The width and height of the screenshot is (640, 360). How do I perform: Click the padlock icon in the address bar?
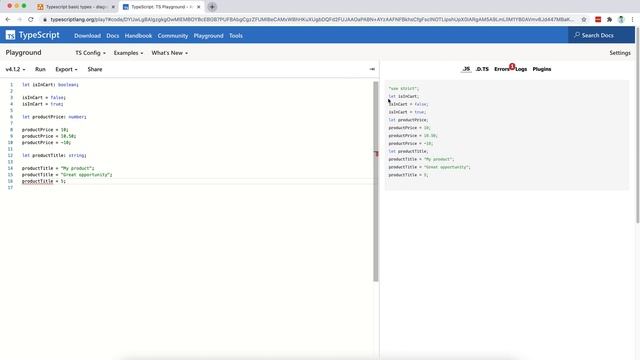coord(45,19)
